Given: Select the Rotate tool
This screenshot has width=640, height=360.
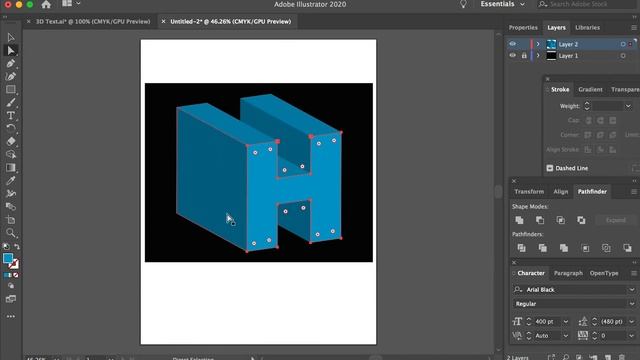Looking at the screenshot, I should click(x=11, y=129).
